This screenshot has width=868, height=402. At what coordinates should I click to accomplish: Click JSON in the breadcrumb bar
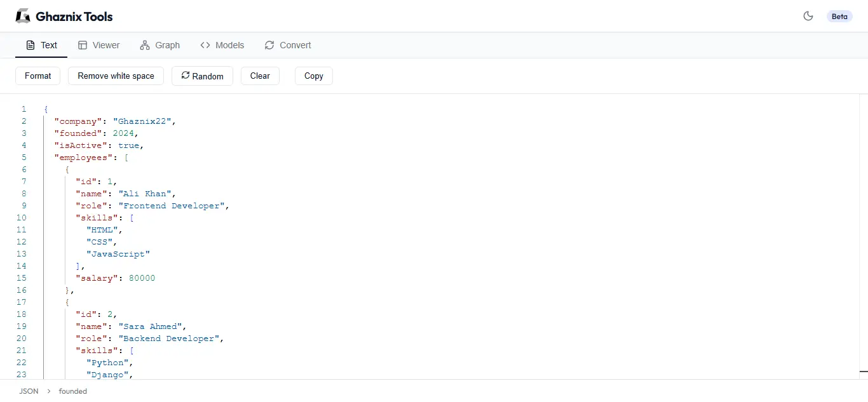tap(29, 391)
